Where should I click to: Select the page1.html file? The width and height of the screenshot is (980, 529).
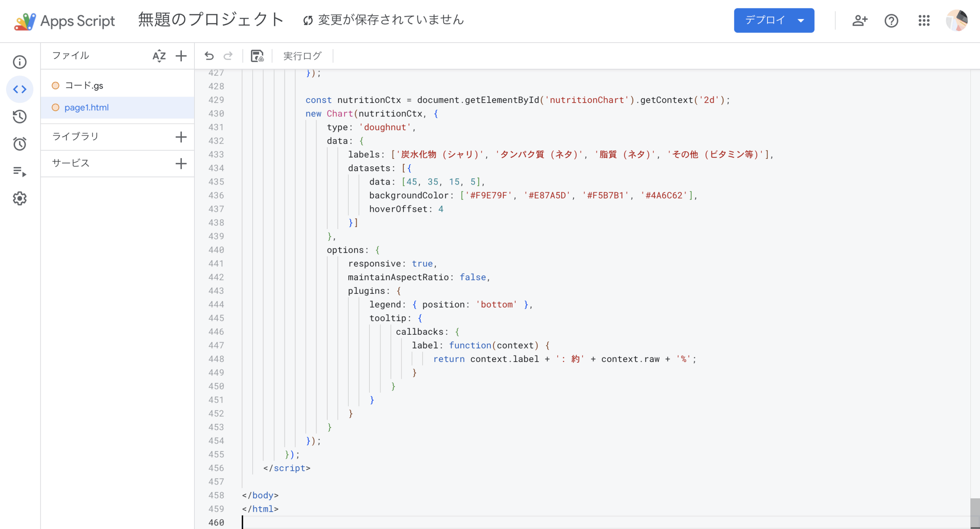coord(118,108)
